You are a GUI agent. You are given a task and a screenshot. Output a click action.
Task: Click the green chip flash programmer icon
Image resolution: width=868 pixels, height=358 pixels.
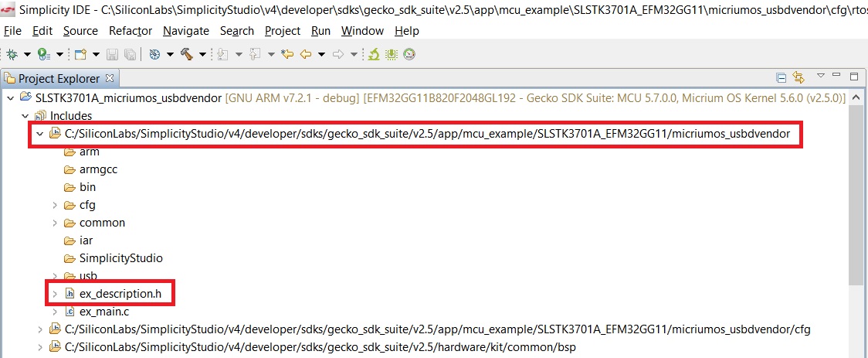(x=392, y=54)
